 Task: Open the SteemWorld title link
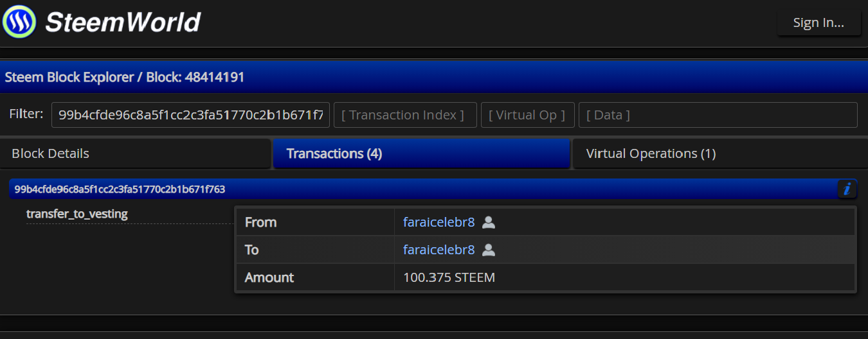123,22
